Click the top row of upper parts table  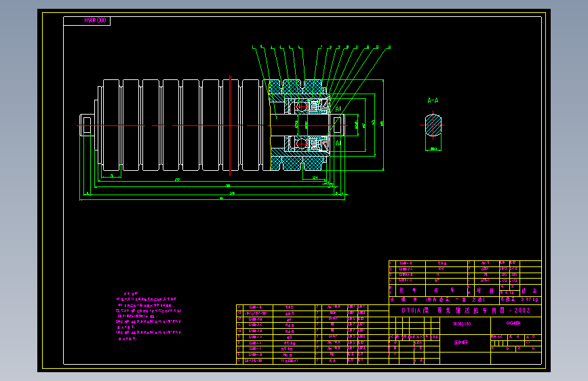(465, 263)
